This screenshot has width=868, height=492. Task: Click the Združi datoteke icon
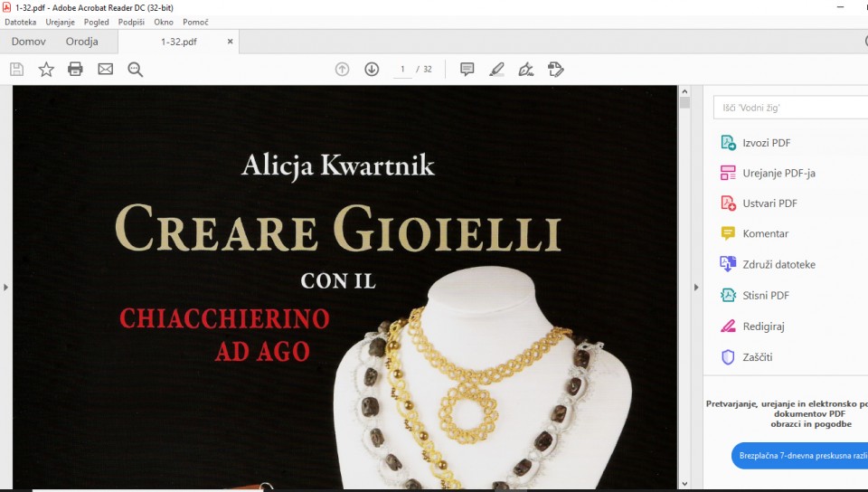[x=728, y=264]
